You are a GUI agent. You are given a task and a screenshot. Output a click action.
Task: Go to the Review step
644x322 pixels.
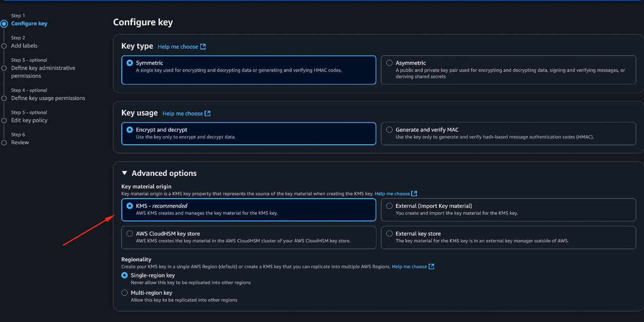point(20,143)
